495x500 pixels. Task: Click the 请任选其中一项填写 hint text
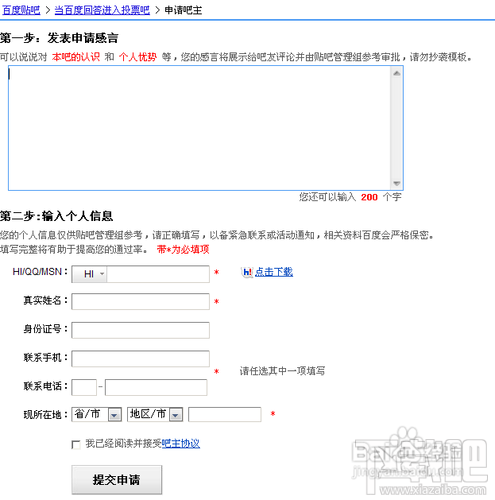(282, 371)
